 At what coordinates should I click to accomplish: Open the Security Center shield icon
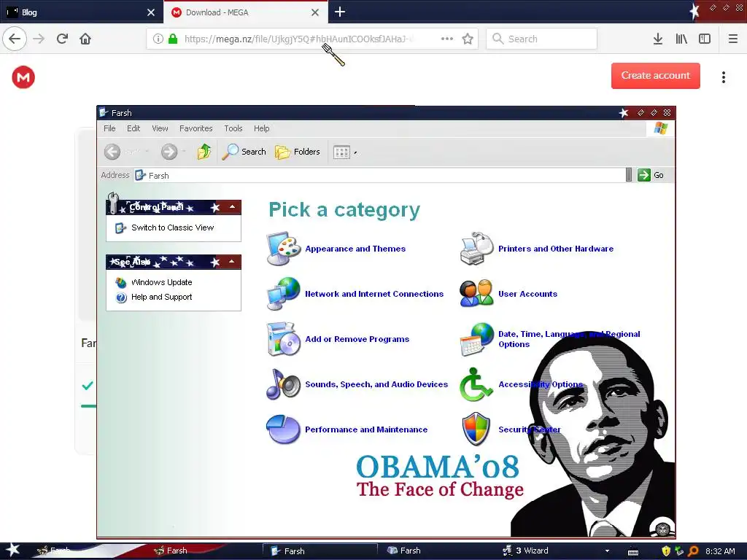coord(476,429)
